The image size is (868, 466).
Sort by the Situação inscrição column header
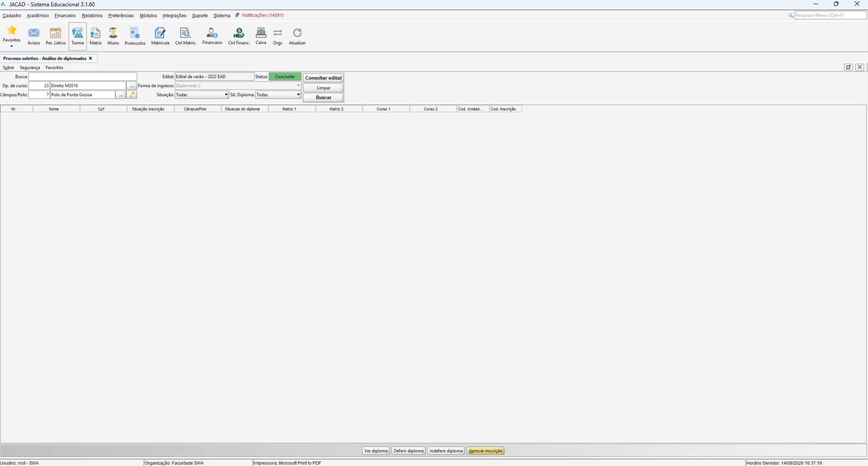click(151, 109)
